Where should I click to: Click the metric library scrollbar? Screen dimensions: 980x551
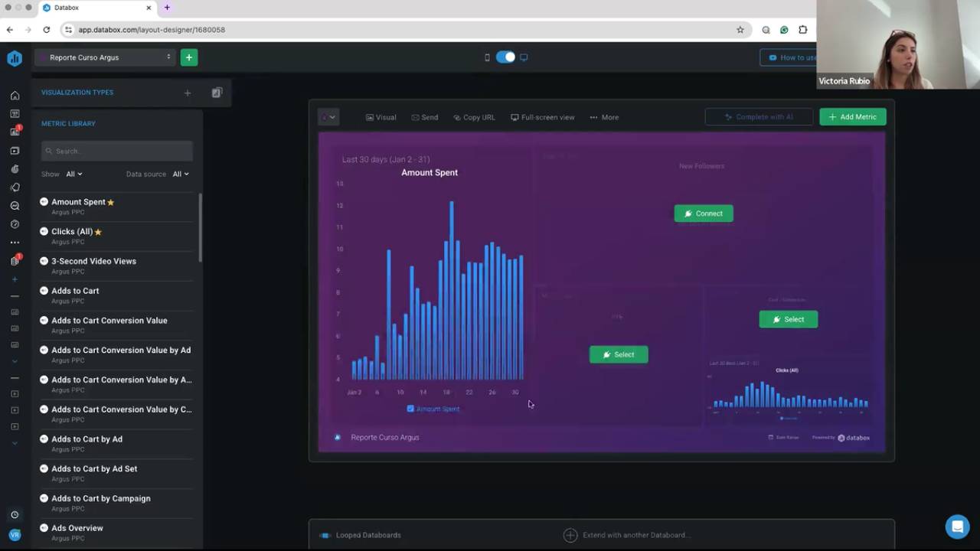[x=201, y=228]
